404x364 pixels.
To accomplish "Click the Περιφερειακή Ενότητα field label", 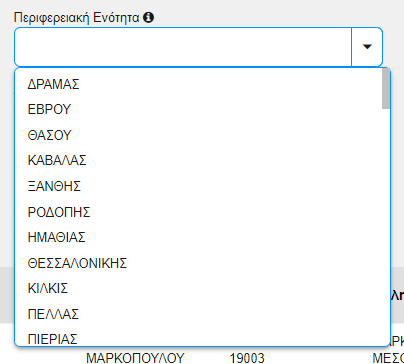I will click(x=77, y=17).
